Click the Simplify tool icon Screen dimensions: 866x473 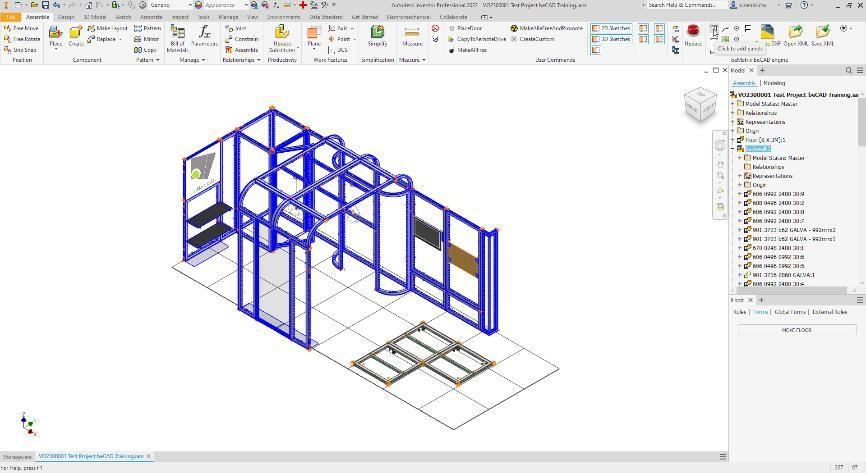(x=377, y=32)
